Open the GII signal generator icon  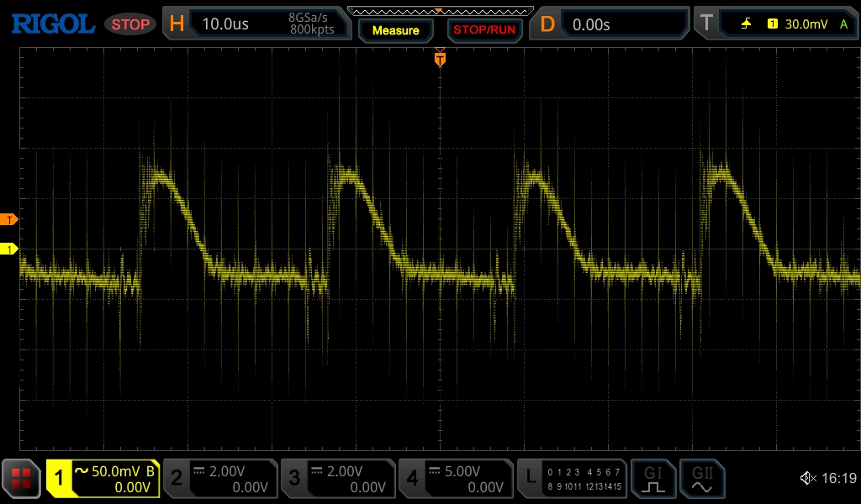(702, 479)
